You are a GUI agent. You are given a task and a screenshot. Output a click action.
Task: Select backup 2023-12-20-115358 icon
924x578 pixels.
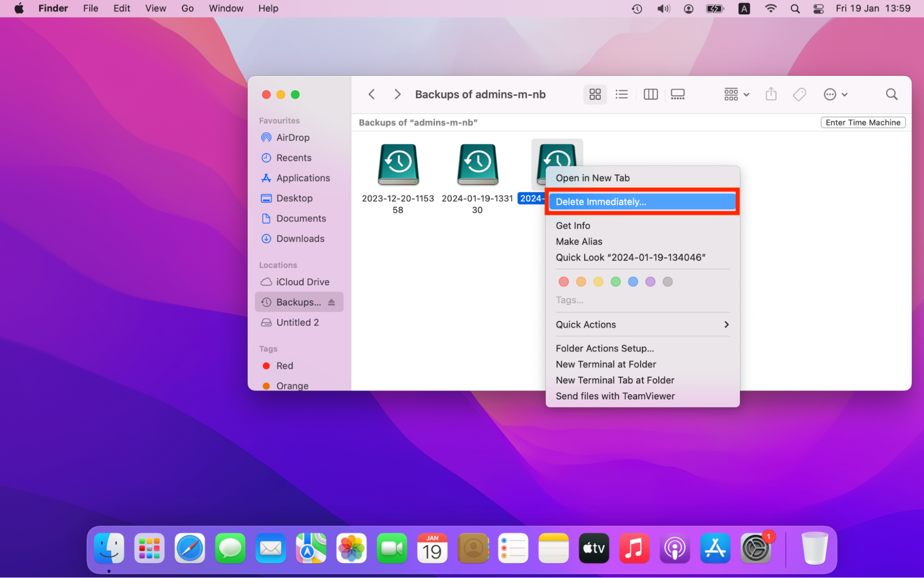398,165
